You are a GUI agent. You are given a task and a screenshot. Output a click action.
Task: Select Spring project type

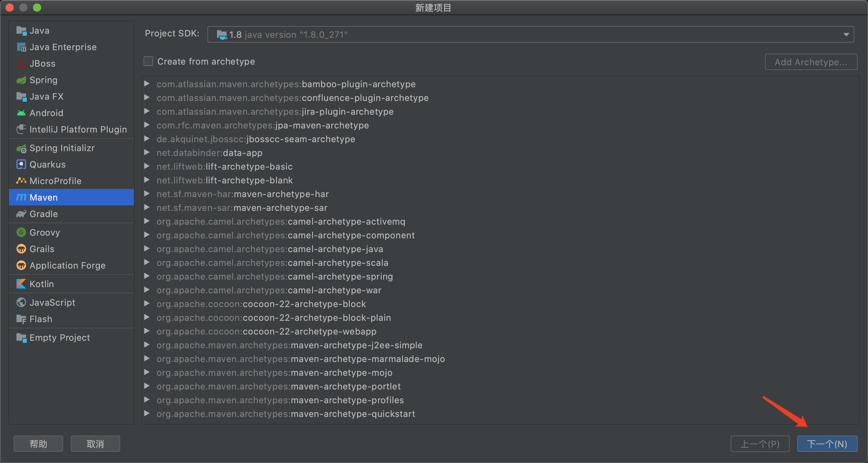coord(71,80)
